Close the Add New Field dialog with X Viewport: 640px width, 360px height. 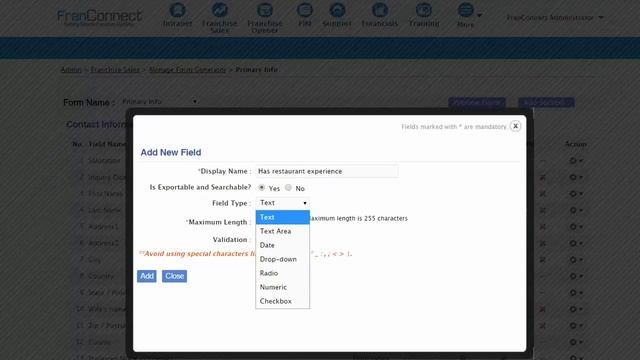tap(516, 126)
